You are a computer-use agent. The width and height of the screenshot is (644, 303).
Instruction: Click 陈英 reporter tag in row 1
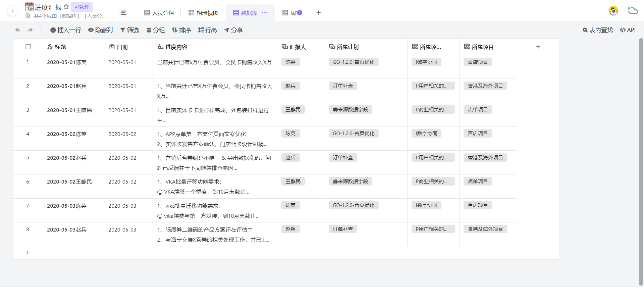(x=290, y=62)
